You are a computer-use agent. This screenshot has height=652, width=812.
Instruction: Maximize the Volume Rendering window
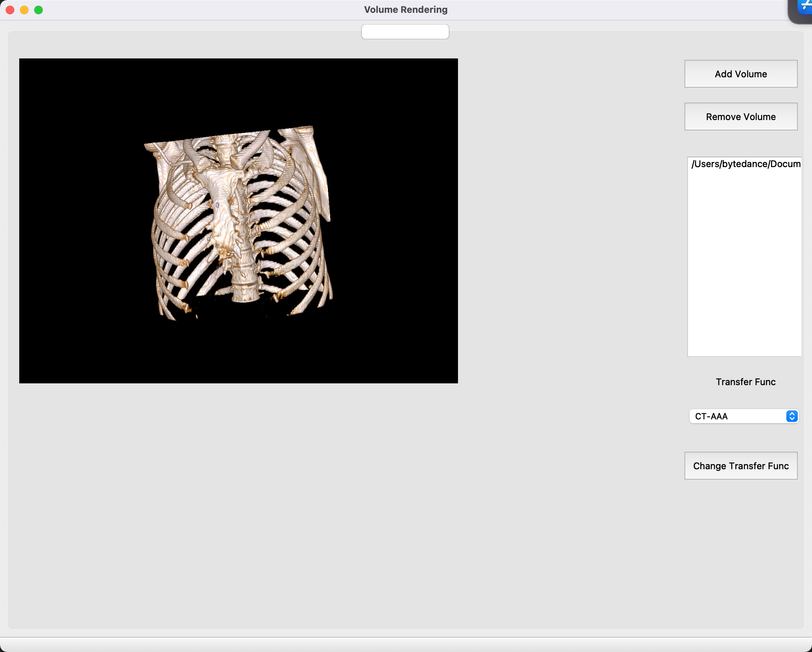pyautogui.click(x=38, y=10)
